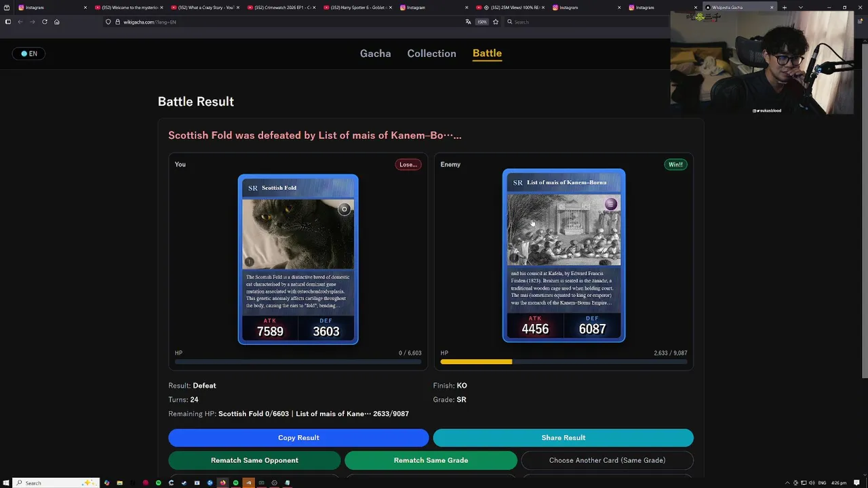Screen dimensions: 868x488
Task: Switch to the Crimewatch 2026 EP1 tab
Action: pyautogui.click(x=281, y=7)
